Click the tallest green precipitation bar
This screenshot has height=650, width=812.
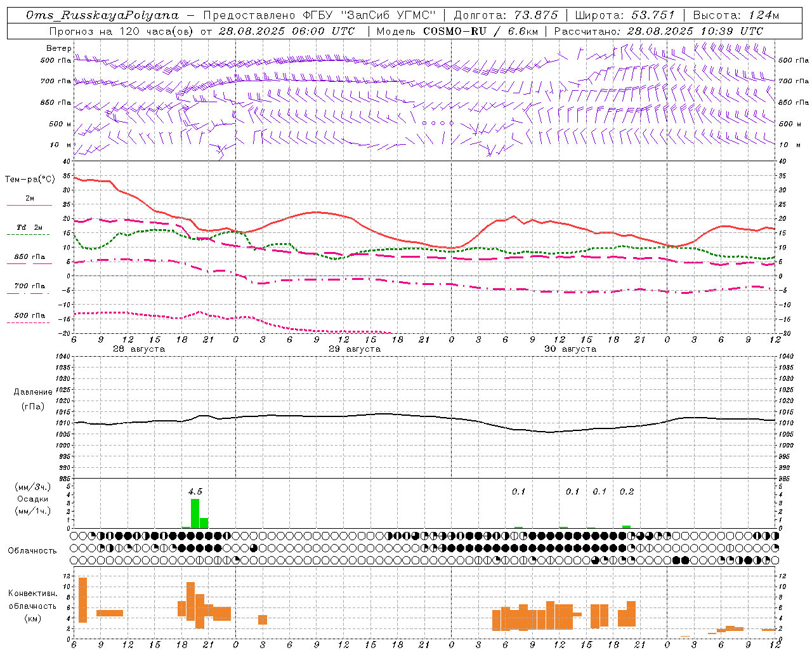pyautogui.click(x=195, y=514)
